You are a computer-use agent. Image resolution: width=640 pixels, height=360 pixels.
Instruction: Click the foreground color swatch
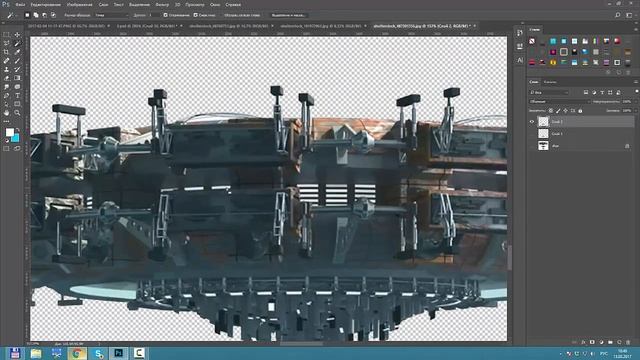(9, 132)
